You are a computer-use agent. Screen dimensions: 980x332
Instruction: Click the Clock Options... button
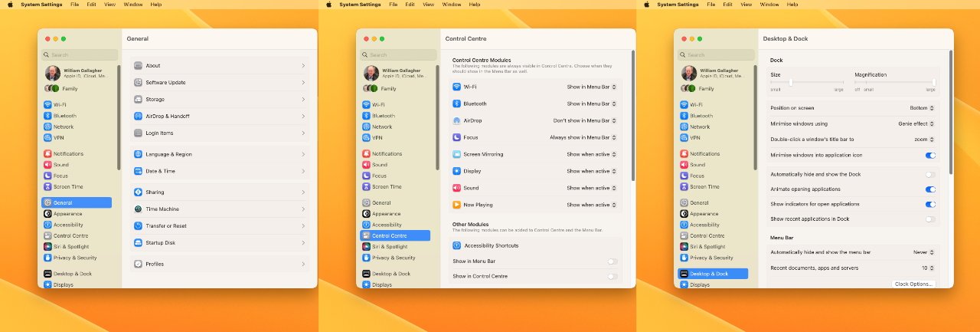pos(913,284)
